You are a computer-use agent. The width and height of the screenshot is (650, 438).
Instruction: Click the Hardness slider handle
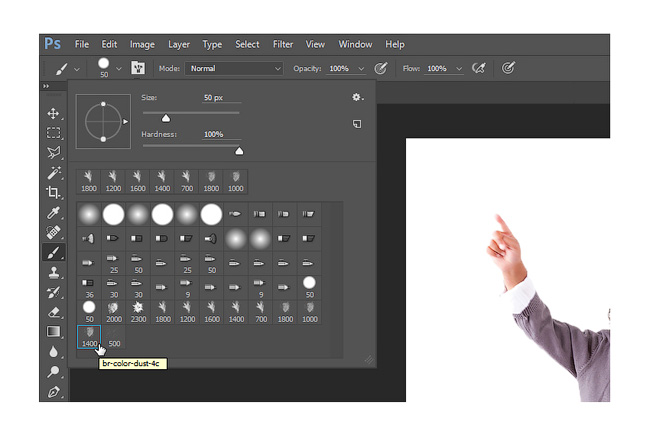[x=239, y=151]
